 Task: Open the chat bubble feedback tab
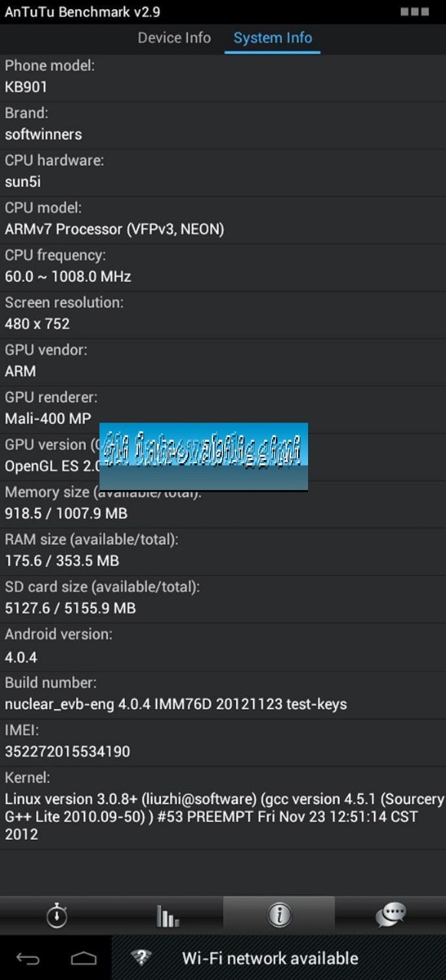pos(391,915)
